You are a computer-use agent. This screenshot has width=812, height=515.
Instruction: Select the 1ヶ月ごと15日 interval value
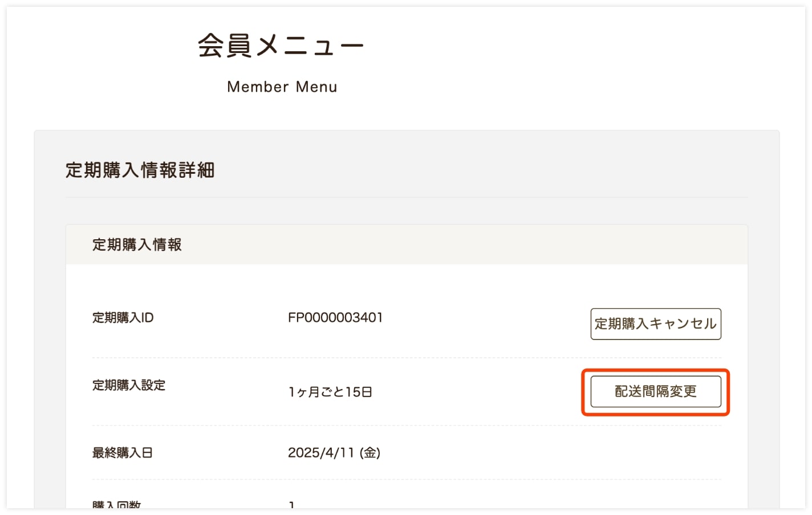pyautogui.click(x=330, y=392)
